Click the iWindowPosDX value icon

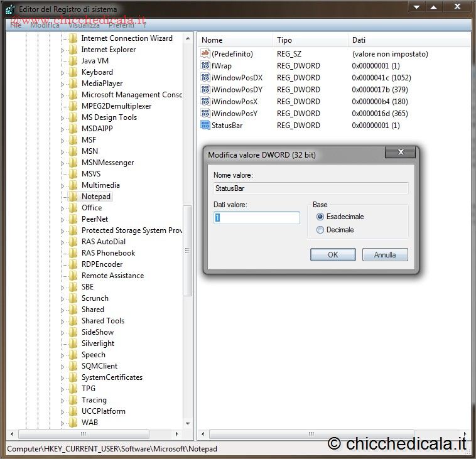(205, 77)
